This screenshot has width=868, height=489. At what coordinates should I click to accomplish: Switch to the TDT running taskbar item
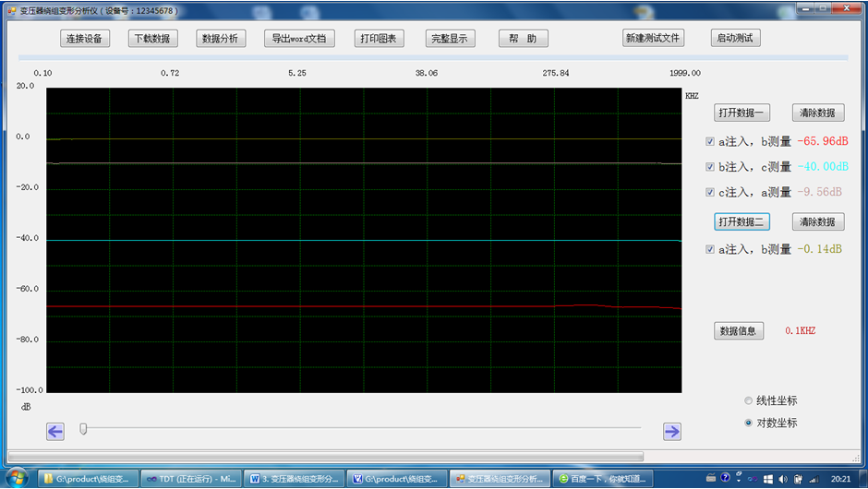click(x=193, y=479)
